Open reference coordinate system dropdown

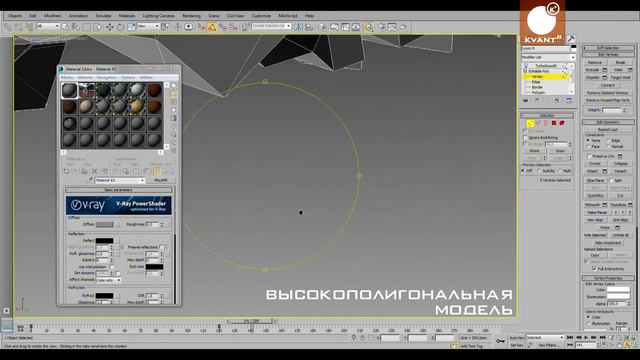pyautogui.click(x=148, y=26)
